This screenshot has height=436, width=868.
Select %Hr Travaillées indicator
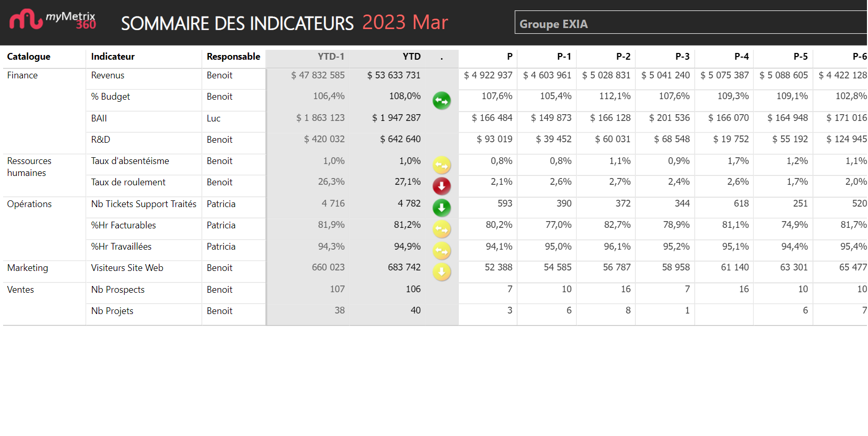[x=121, y=247]
